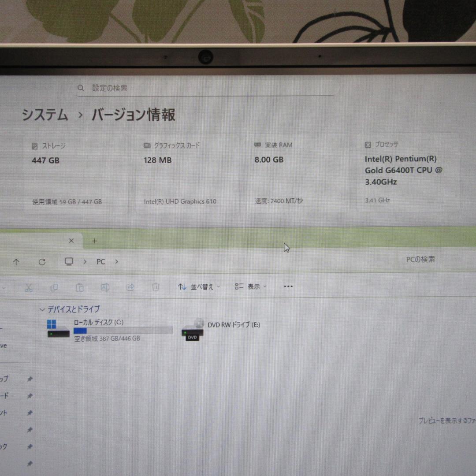The image size is (476, 476).
Task: Unpin デスクトップ from the sidebar
Action: point(30,378)
